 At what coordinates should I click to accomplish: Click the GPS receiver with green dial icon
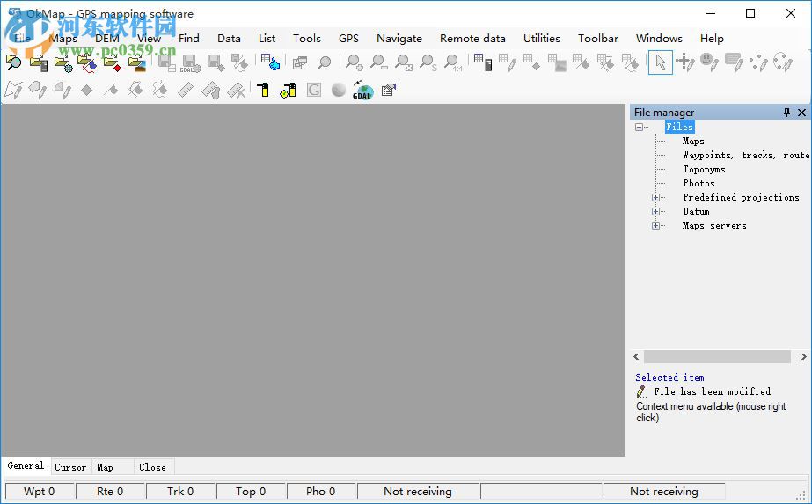[x=288, y=90]
